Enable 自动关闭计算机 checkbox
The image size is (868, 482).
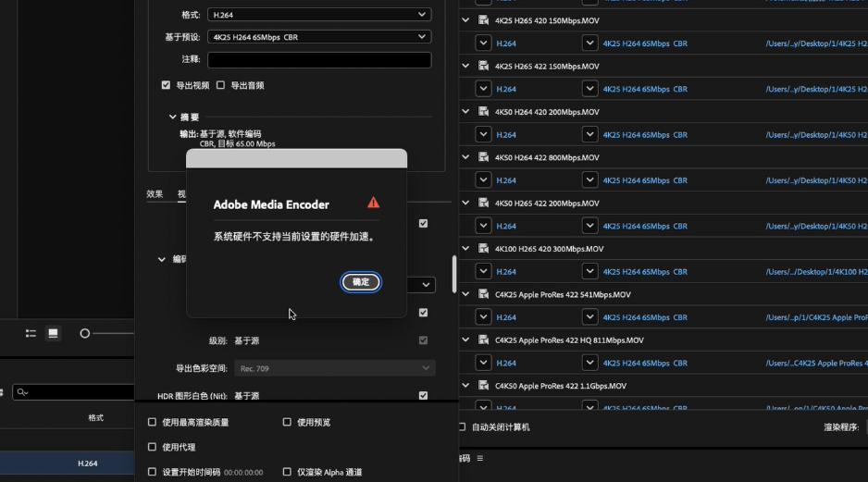(462, 427)
